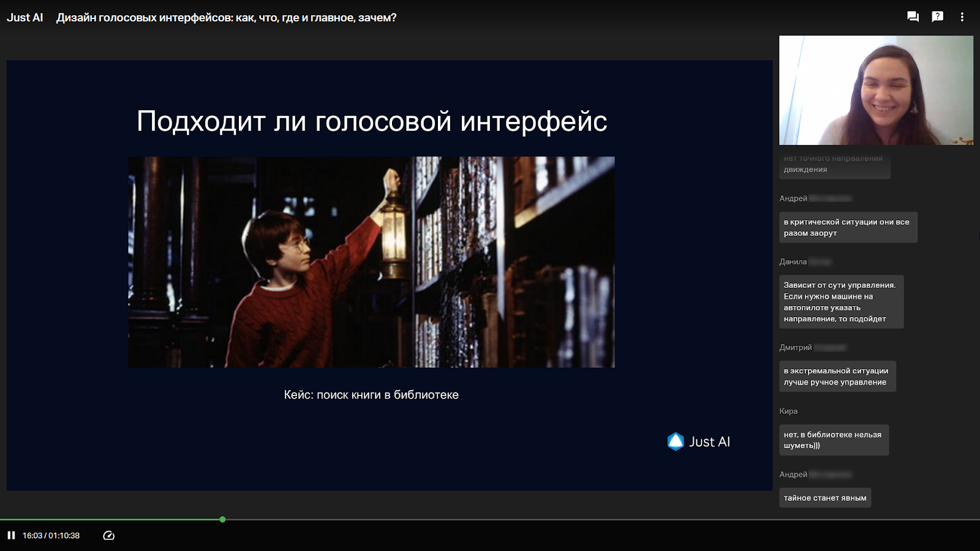Viewport: 980px width, 551px height.
Task: Click the time readout 16:03 / 01:10:38
Action: pyautogui.click(x=51, y=536)
